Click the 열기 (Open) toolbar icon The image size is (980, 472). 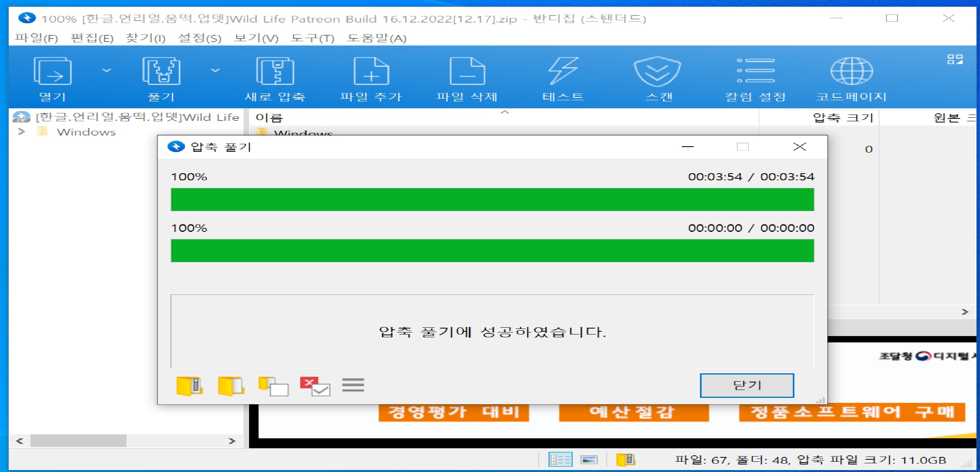pyautogui.click(x=53, y=71)
